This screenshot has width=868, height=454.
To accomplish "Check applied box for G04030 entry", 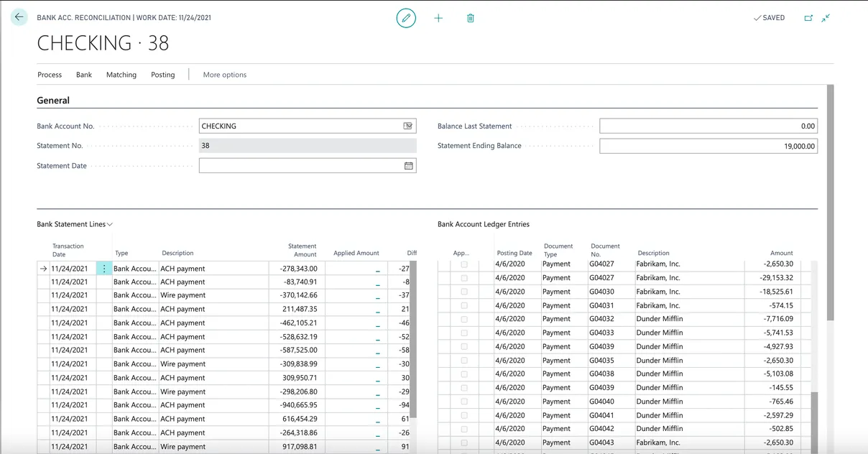I will [x=464, y=292].
